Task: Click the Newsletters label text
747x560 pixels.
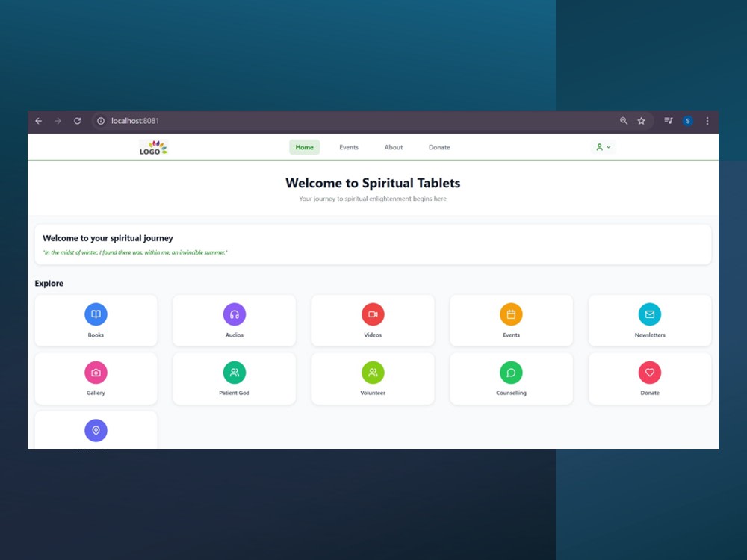Action: [x=650, y=335]
